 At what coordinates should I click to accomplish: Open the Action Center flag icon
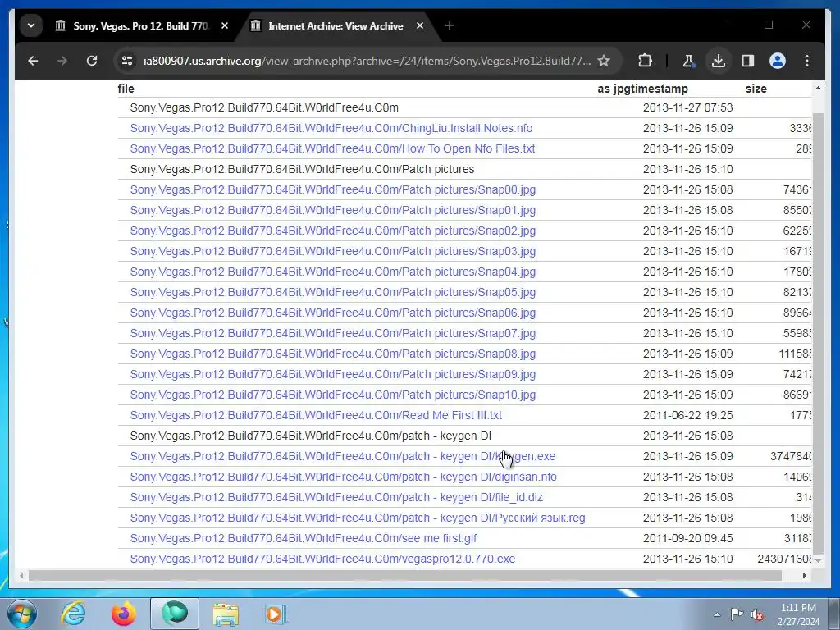[x=737, y=614]
